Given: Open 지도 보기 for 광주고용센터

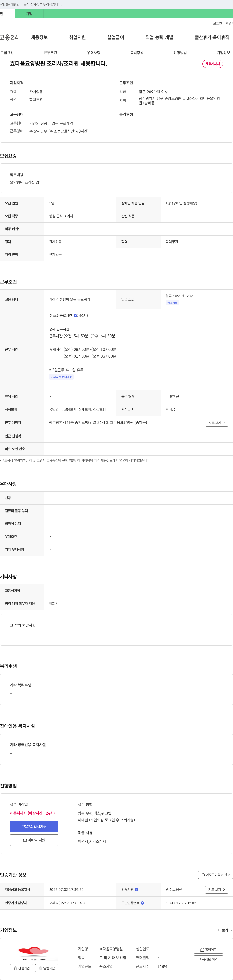Looking at the screenshot, I should coord(217,890).
